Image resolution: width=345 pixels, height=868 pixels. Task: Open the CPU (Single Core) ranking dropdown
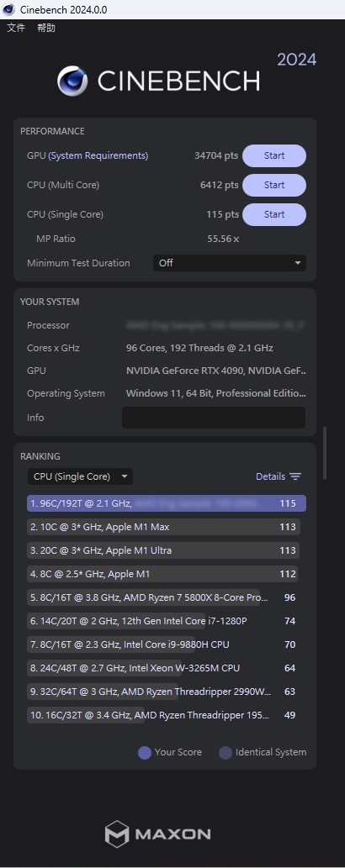pos(81,476)
